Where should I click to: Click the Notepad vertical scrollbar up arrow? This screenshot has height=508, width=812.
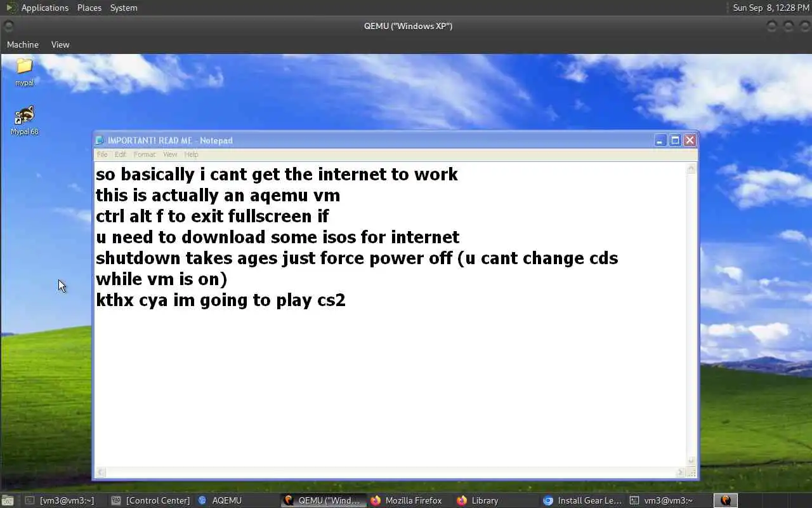[x=691, y=168]
